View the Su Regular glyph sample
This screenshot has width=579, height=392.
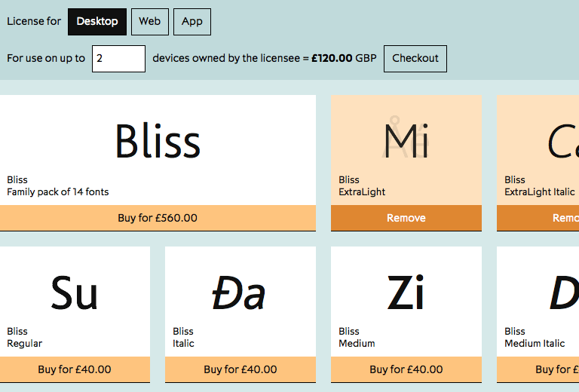[x=74, y=292]
